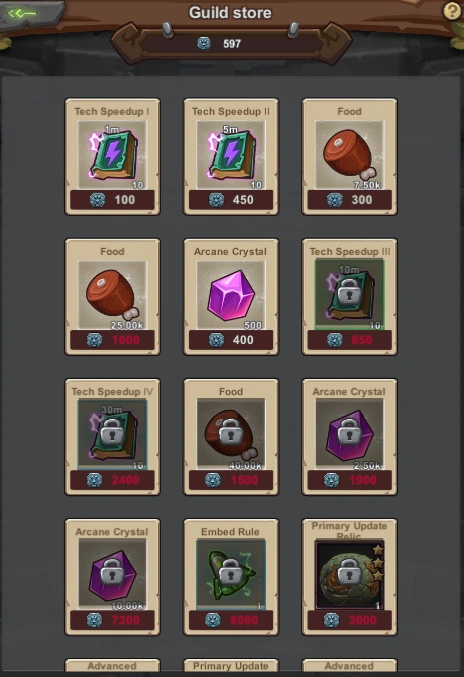464x677 pixels.
Task: Select the Tech Speedup II 5m book icon
Action: (231, 155)
